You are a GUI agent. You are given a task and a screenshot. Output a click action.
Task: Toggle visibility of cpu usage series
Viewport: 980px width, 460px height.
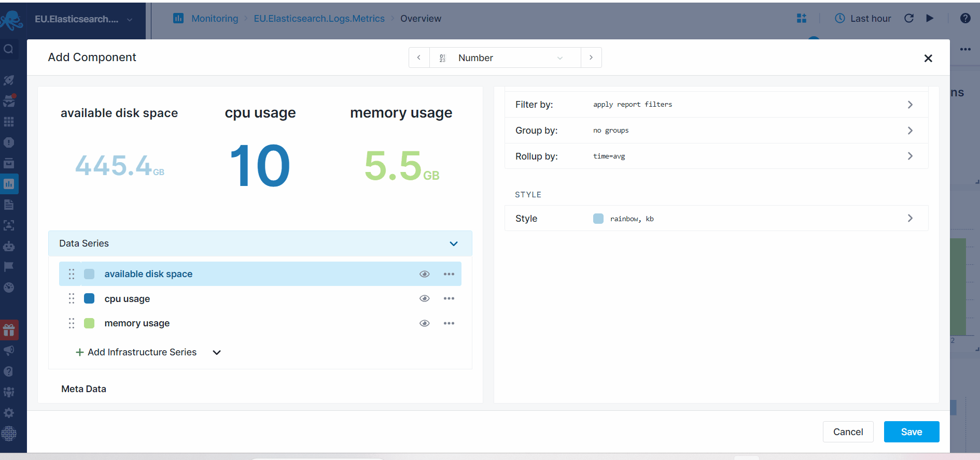(x=425, y=298)
